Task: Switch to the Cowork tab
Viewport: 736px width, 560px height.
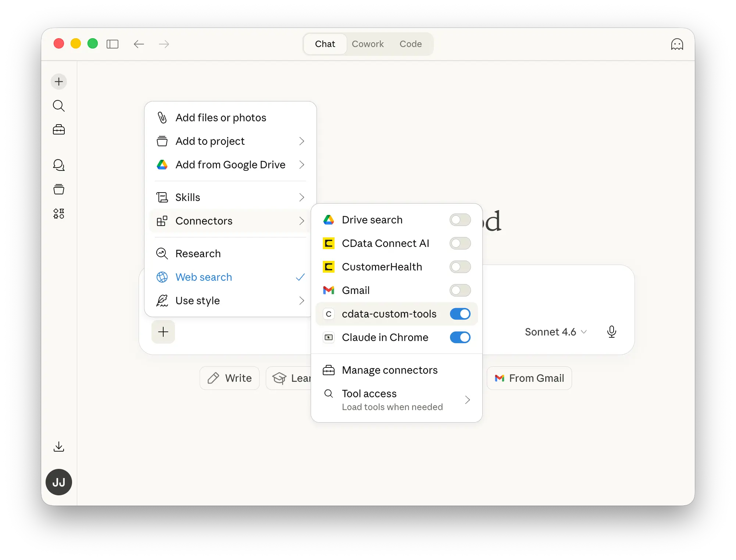Action: (368, 44)
